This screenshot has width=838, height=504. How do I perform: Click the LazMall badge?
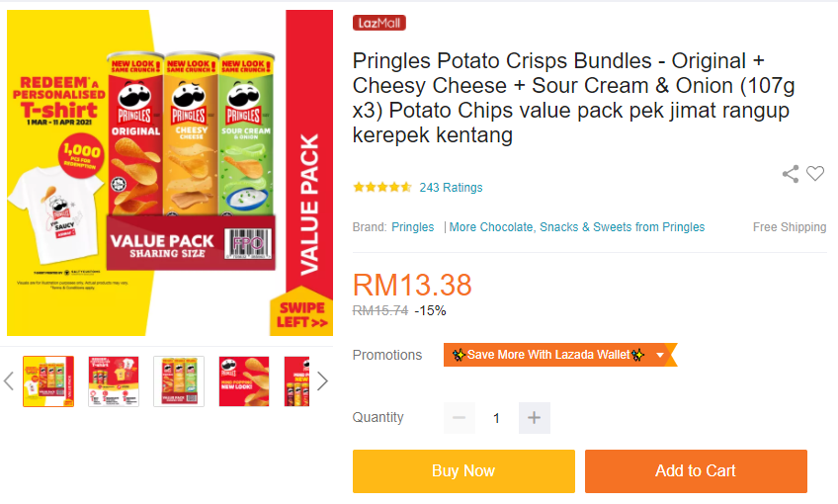tap(378, 23)
